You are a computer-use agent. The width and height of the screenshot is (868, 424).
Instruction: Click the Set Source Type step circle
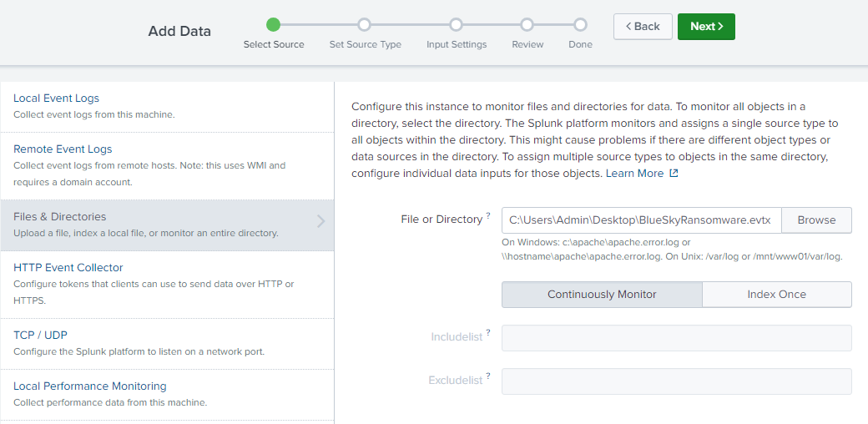(x=365, y=25)
